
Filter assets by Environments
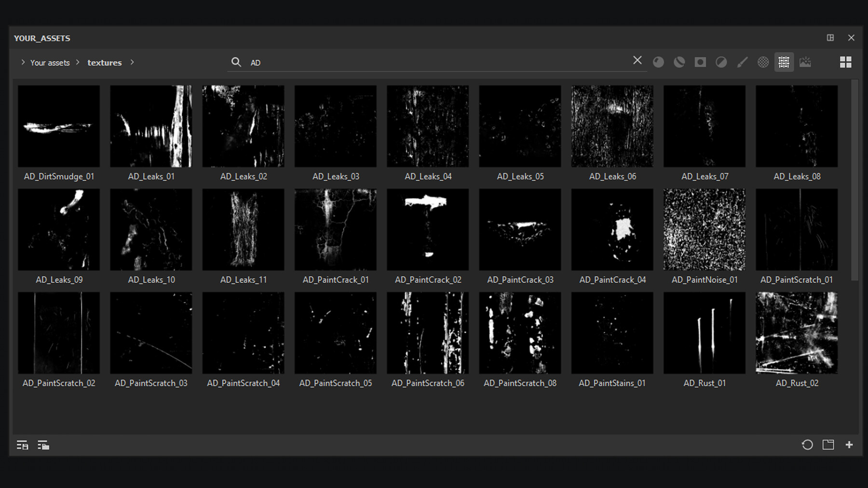[805, 62]
